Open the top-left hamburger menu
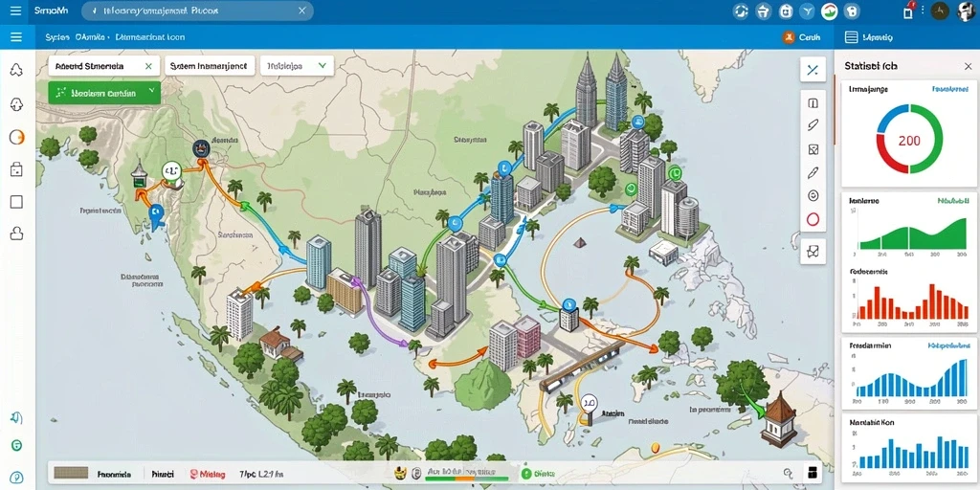 [15, 11]
